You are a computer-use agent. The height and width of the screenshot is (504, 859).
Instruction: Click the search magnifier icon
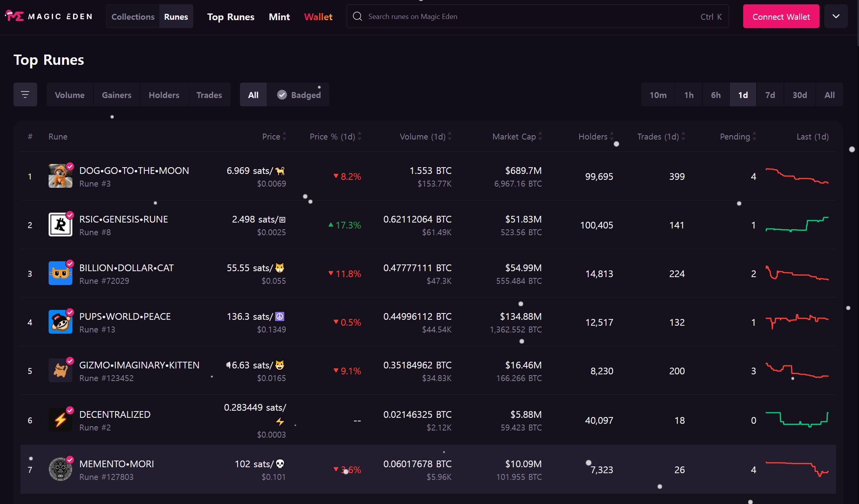[357, 16]
